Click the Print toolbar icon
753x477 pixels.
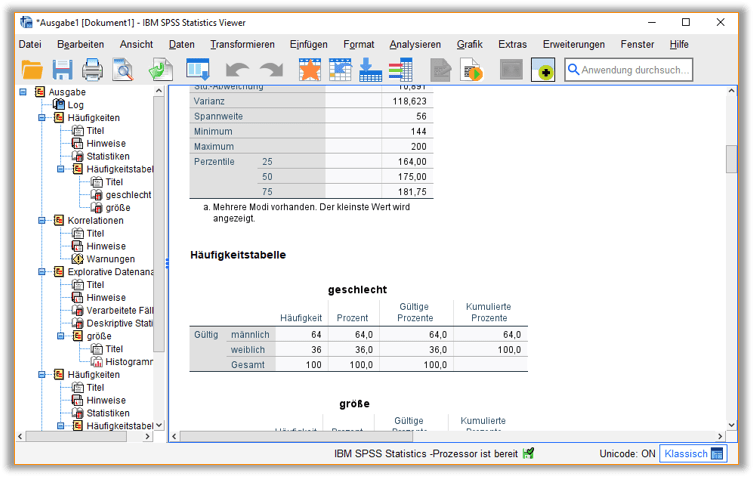pyautogui.click(x=92, y=70)
